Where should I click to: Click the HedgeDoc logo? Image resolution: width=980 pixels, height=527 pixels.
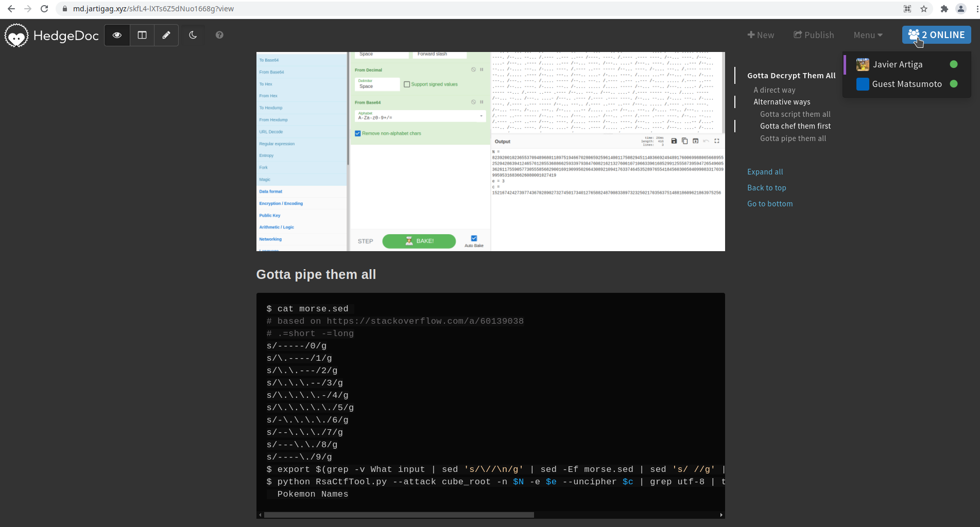(51, 35)
